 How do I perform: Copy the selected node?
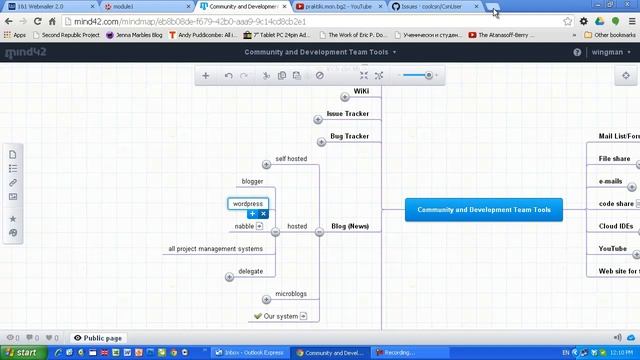[282, 76]
